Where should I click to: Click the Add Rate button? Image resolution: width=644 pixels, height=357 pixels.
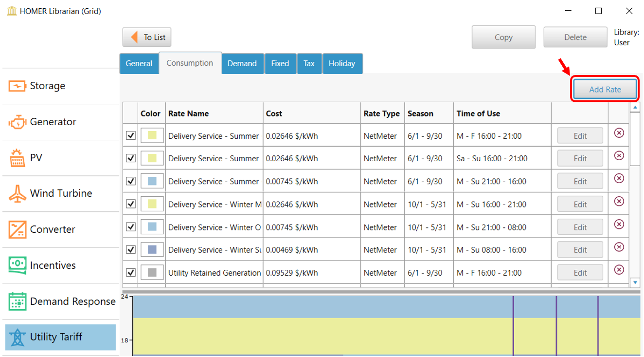[605, 89]
